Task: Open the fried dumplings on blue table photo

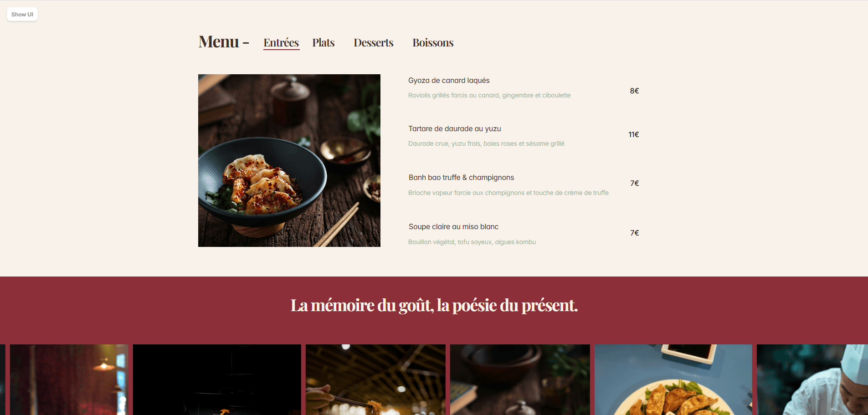Action: point(673,379)
